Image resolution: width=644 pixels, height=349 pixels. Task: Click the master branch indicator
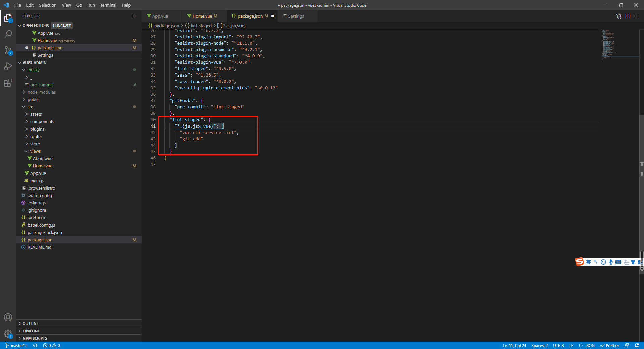pyautogui.click(x=16, y=345)
